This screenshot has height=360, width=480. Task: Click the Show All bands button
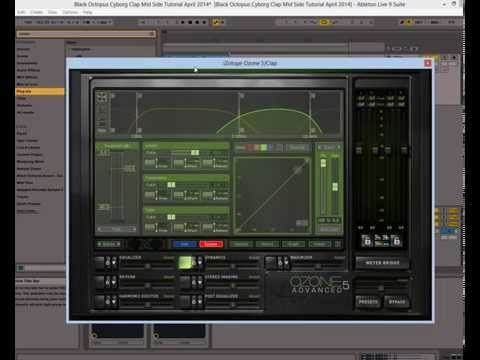point(297,147)
